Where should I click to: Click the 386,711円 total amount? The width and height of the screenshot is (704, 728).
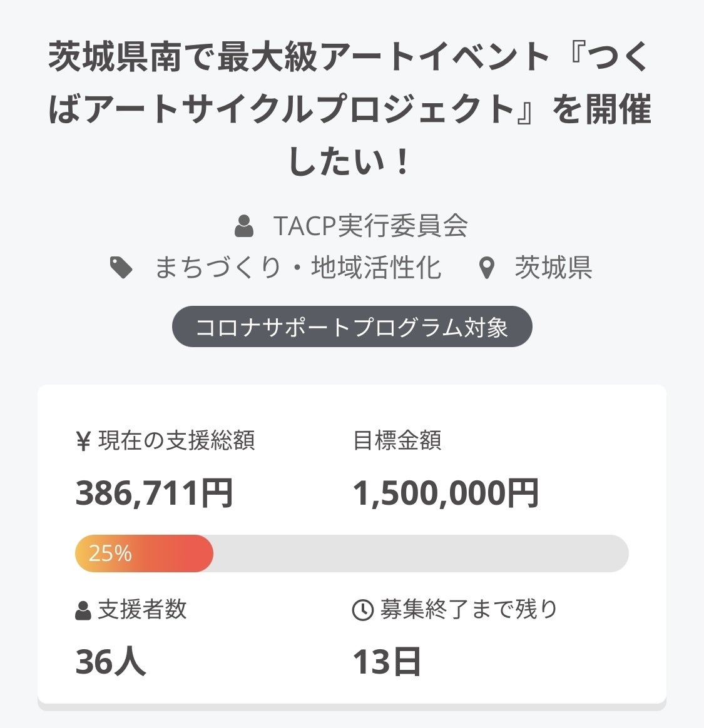pyautogui.click(x=154, y=493)
